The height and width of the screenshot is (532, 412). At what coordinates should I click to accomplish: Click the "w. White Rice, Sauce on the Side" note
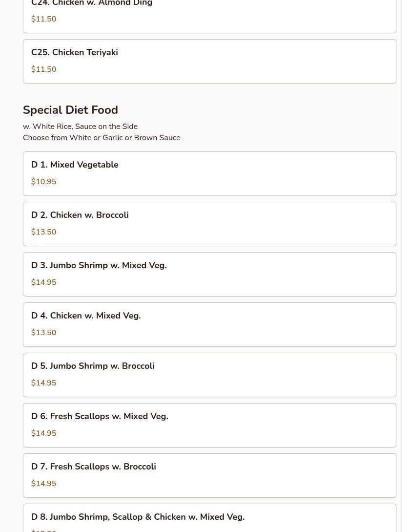80,127
